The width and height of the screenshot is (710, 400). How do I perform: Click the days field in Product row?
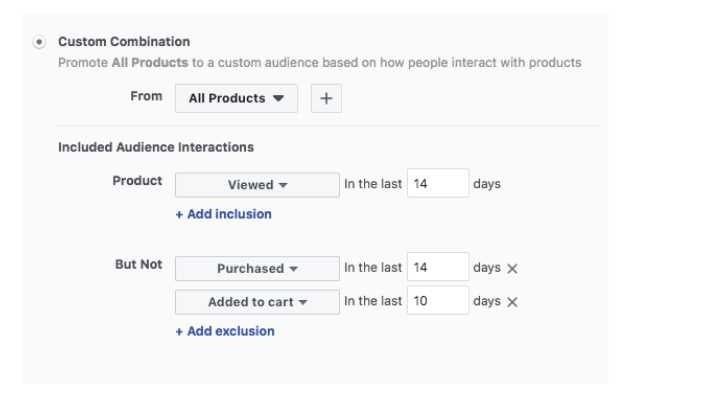[437, 185]
